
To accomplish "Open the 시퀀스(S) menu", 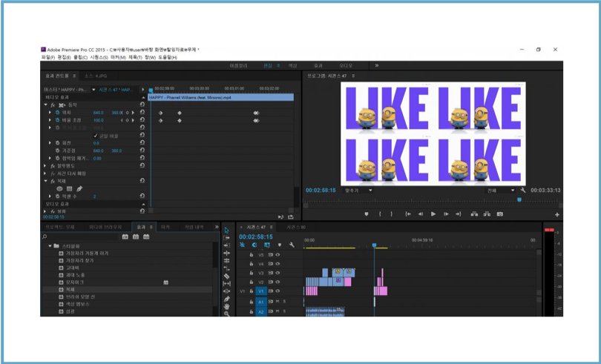I will click(x=99, y=58).
